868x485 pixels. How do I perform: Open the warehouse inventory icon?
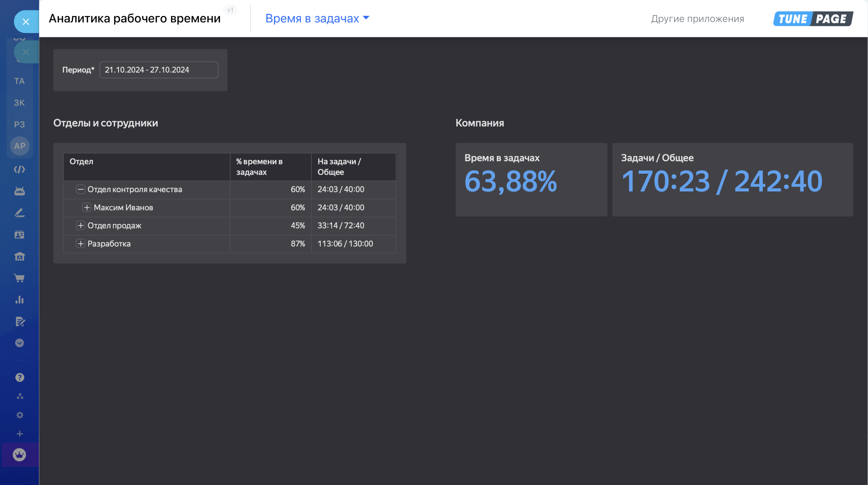[x=19, y=256]
